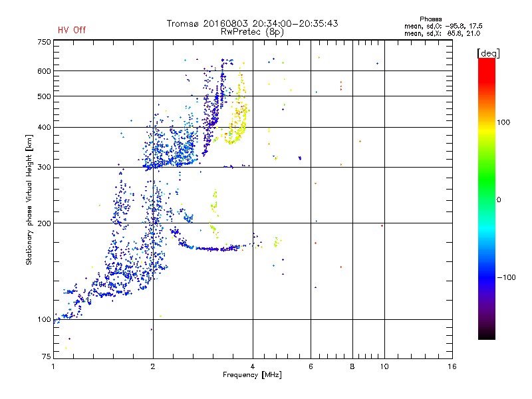Click the y-axis '75' tick label
Viewport: 532px width, 399px height.
click(x=47, y=356)
